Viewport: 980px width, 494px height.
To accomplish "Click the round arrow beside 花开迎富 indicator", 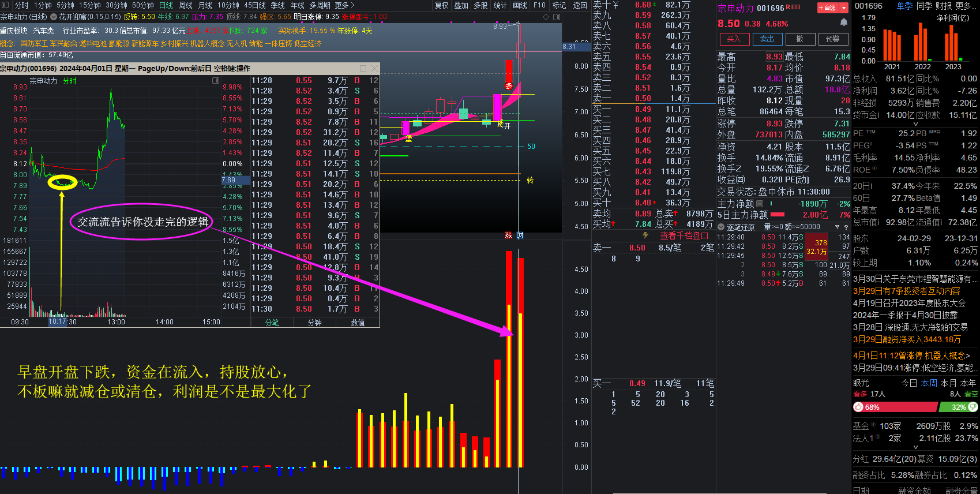I will [54, 17].
